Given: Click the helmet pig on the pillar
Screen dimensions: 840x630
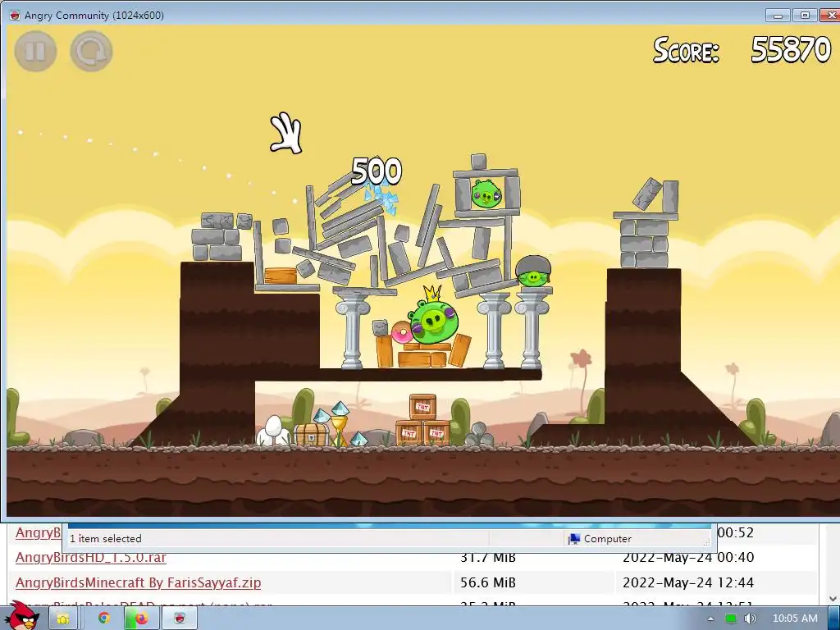Looking at the screenshot, I should pos(533,271).
